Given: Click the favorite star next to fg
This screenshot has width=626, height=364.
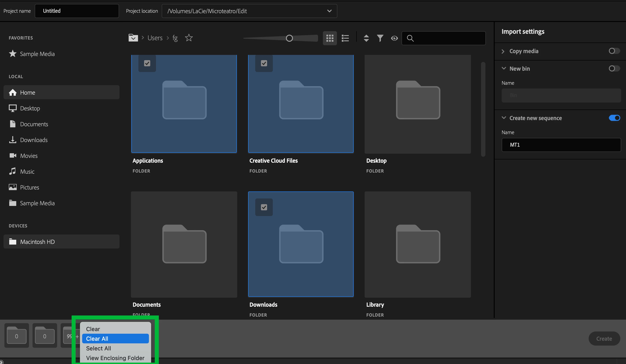Looking at the screenshot, I should [x=189, y=38].
